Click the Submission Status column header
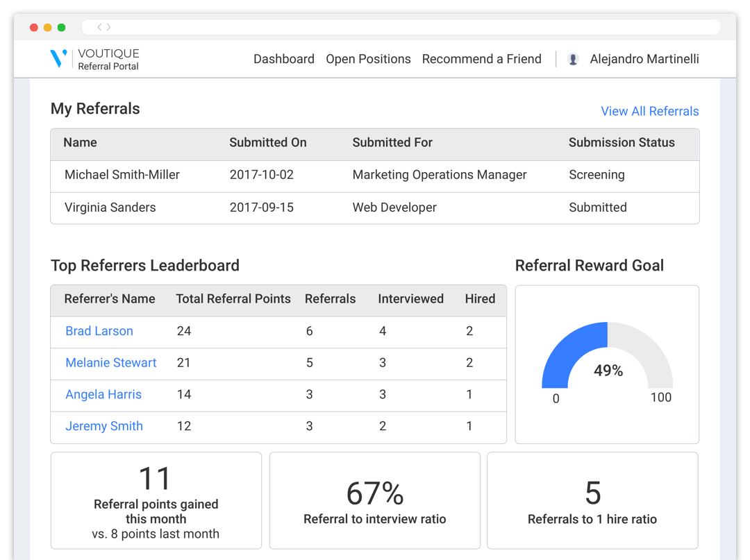 [x=622, y=142]
